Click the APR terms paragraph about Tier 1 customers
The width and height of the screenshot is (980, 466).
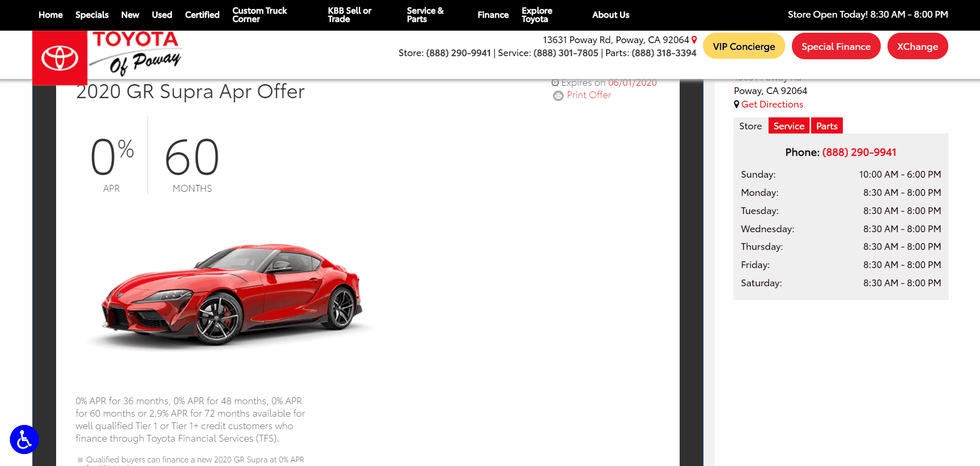[x=190, y=420]
